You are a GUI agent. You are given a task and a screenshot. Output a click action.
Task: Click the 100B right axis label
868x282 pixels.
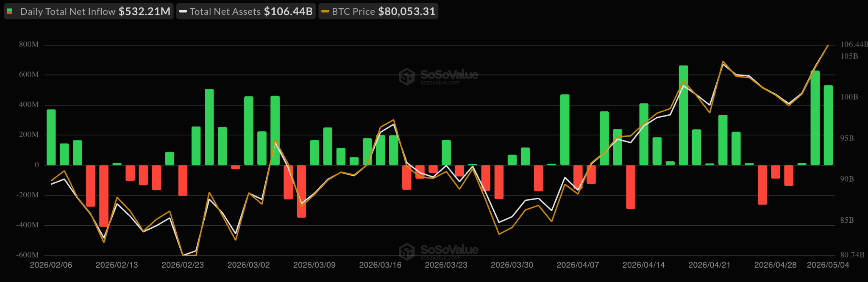[x=849, y=97]
